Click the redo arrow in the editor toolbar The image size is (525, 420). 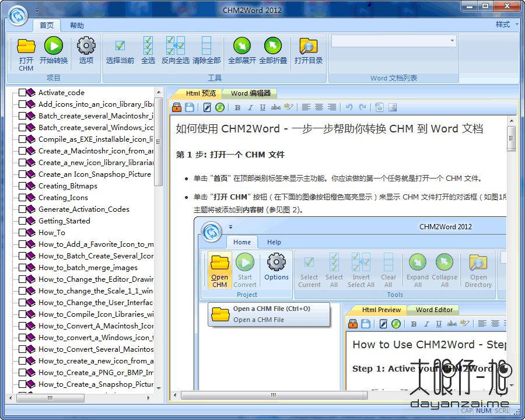click(x=362, y=107)
